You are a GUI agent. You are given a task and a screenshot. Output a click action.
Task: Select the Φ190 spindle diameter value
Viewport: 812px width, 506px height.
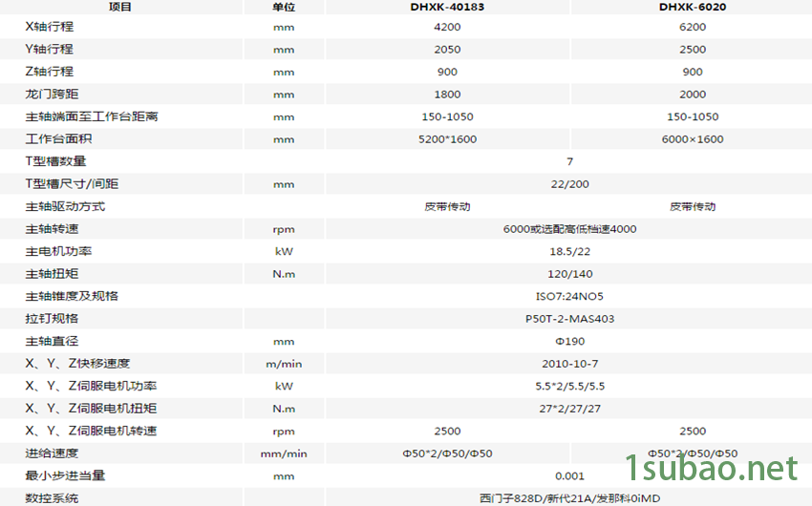[569, 341]
